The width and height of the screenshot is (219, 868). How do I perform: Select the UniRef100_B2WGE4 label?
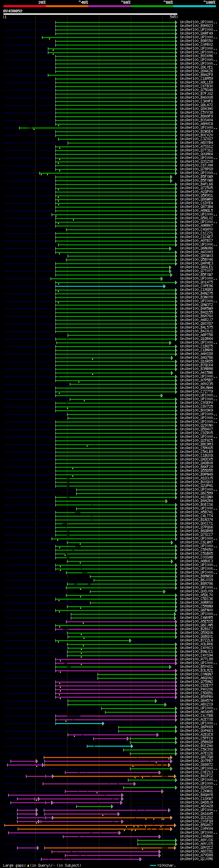[196, 131]
